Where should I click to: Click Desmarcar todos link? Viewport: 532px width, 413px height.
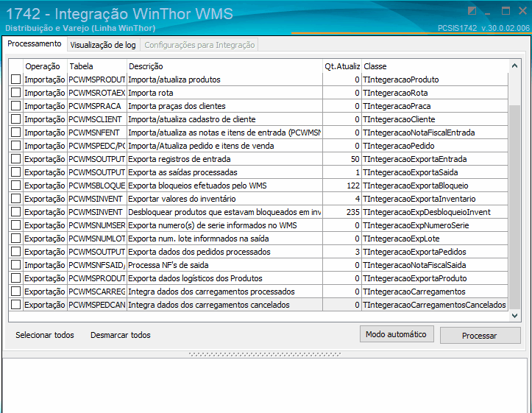point(121,335)
